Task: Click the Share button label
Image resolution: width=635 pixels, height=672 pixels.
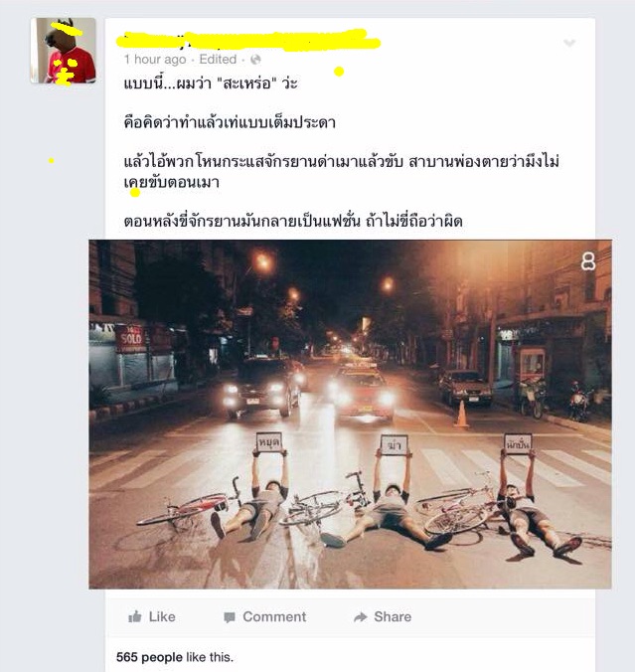Action: (393, 616)
